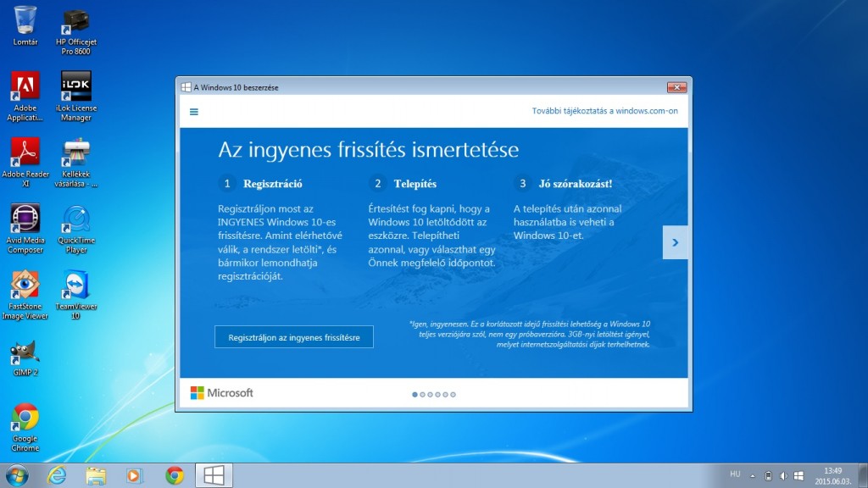This screenshot has height=488, width=868.
Task: Open the Adobe Reader XI desktop icon
Action: point(25,152)
